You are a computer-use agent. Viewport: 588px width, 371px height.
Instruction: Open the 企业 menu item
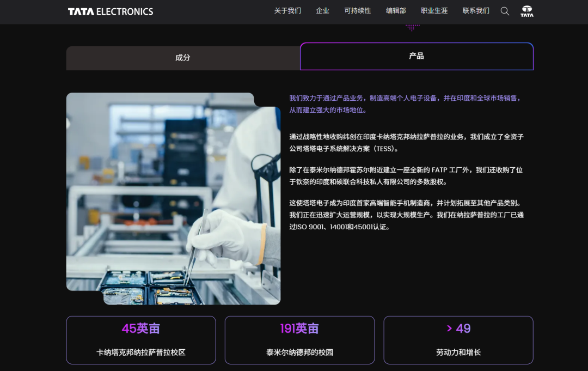[322, 11]
